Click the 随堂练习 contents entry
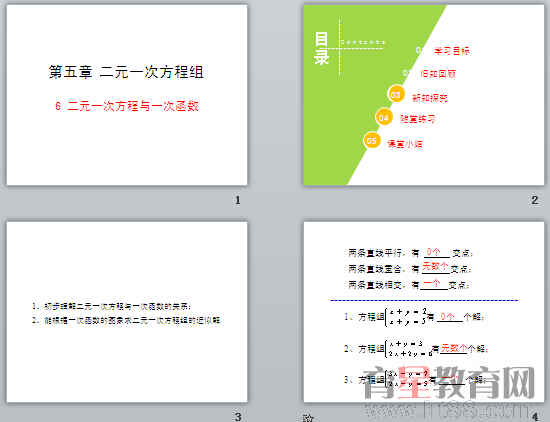550x422 pixels. pyautogui.click(x=418, y=119)
